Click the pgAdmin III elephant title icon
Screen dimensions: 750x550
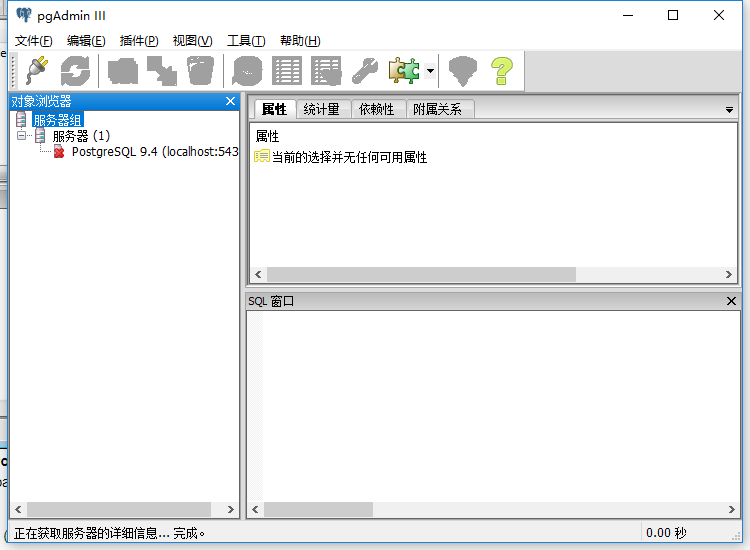23,15
